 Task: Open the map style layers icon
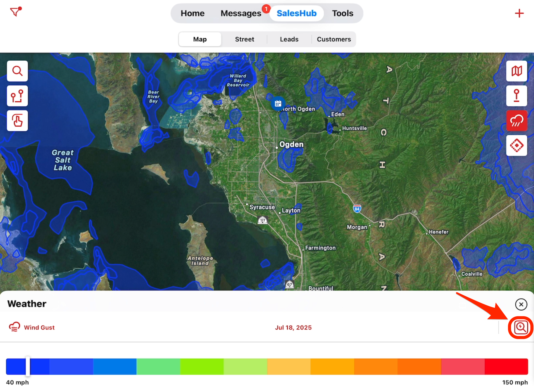pos(517,71)
